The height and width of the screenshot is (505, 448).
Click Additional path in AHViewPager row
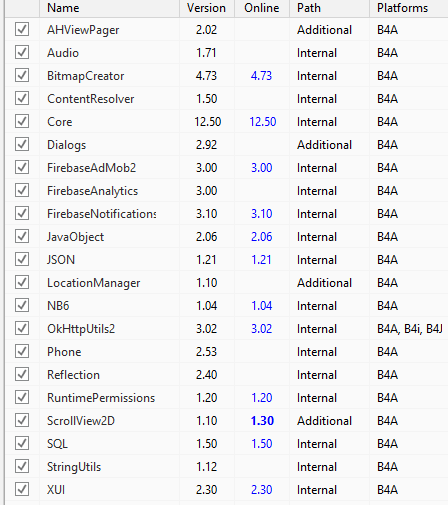click(324, 30)
